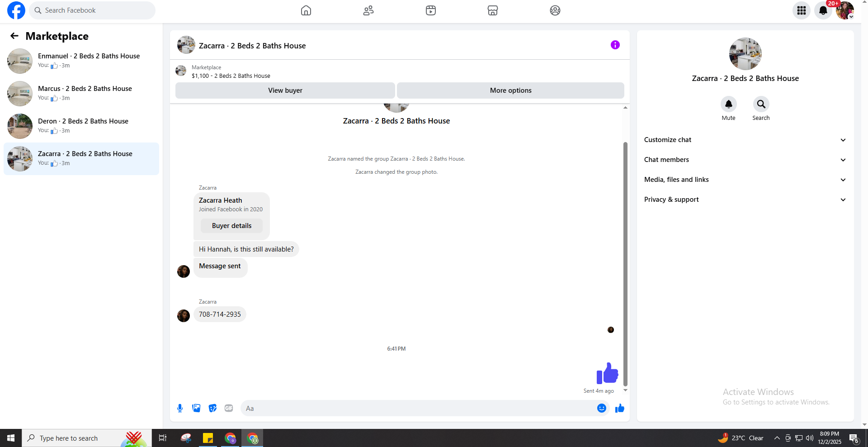The height and width of the screenshot is (447, 868).
Task: Click the Aa message input field
Action: pos(418,408)
